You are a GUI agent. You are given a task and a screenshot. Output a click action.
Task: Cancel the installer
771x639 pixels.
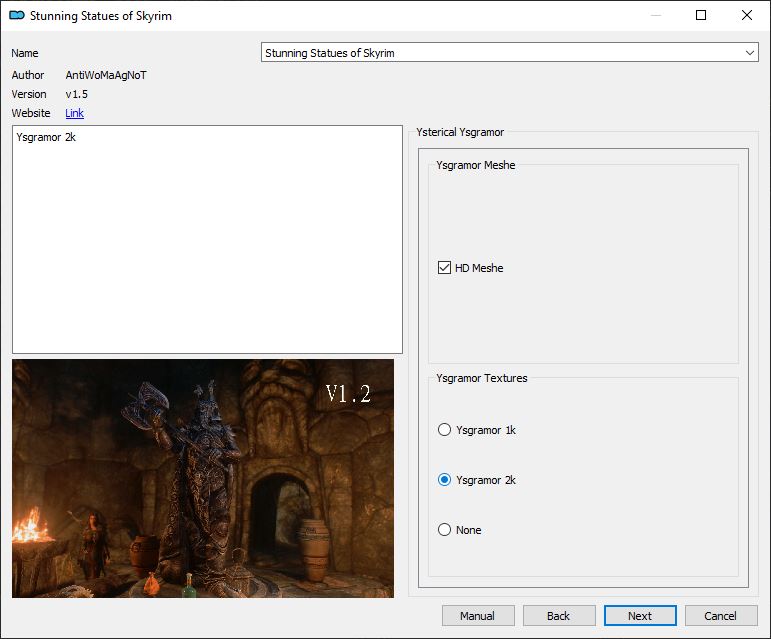721,616
